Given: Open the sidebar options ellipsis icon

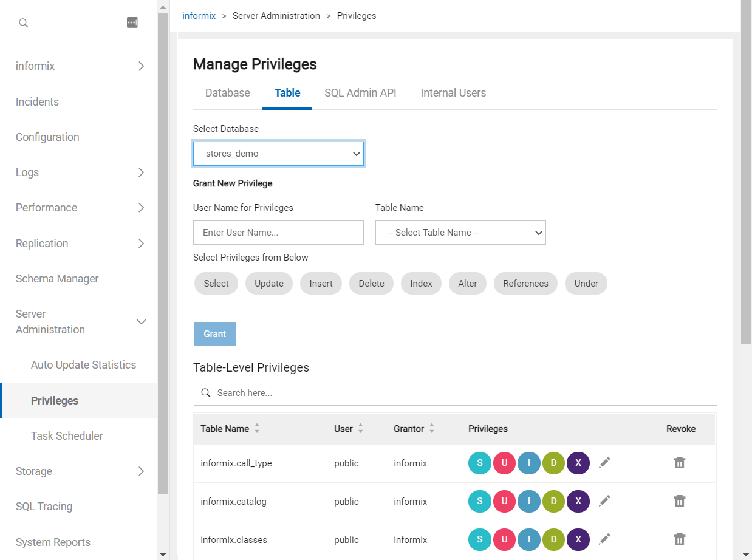Looking at the screenshot, I should pos(132,22).
